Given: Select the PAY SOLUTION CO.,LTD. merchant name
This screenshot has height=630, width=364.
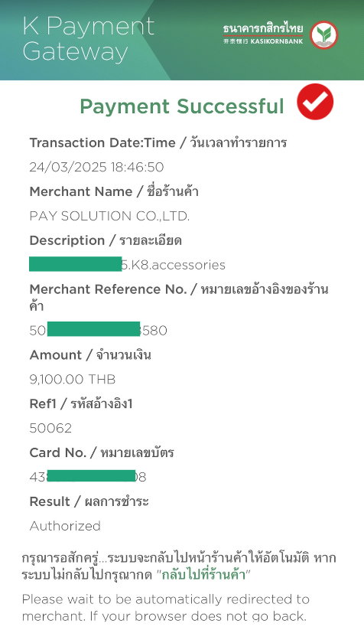Looking at the screenshot, I should pyautogui.click(x=109, y=216).
